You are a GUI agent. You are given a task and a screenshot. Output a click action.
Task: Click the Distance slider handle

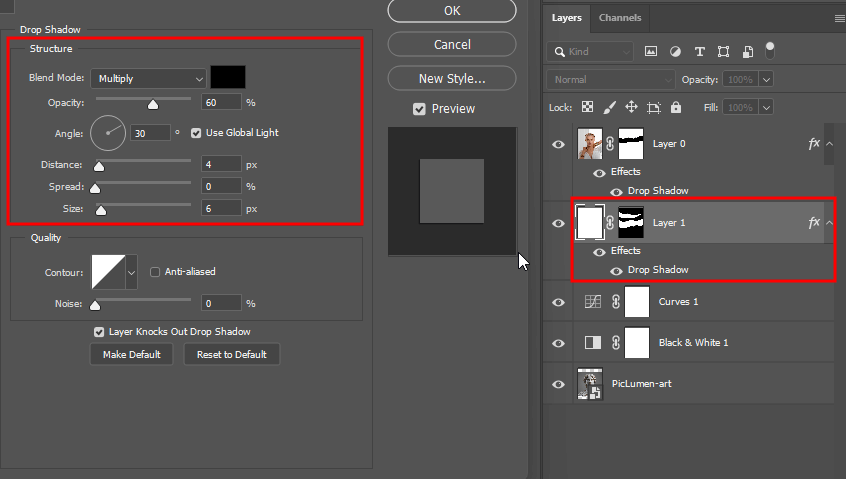pyautogui.click(x=99, y=166)
